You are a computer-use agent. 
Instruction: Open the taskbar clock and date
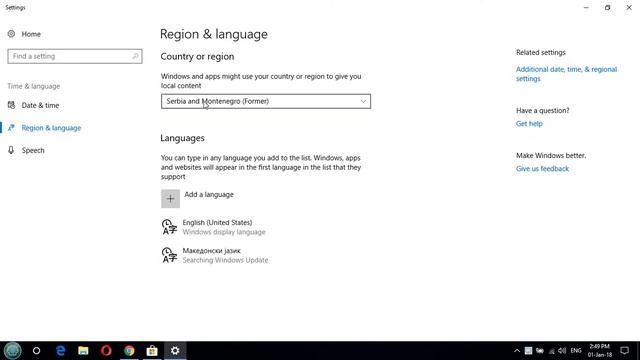(x=600, y=351)
